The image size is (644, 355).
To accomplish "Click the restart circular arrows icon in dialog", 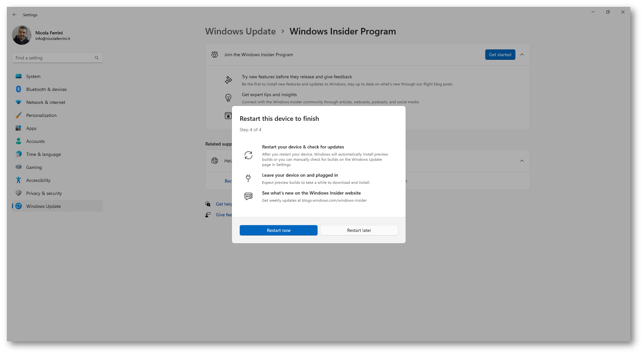I will click(248, 155).
